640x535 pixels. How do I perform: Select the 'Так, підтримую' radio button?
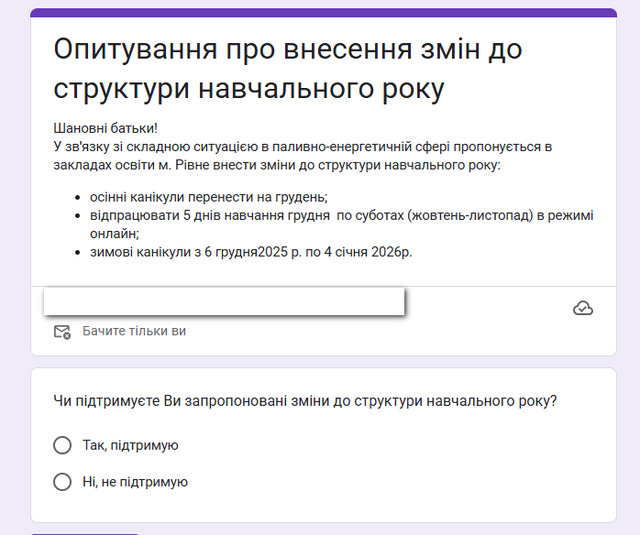coord(62,445)
